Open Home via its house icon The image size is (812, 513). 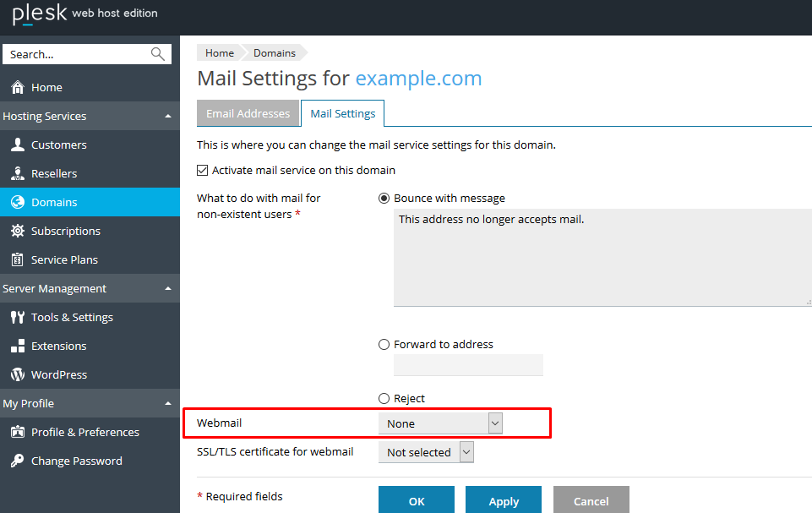pos(17,88)
